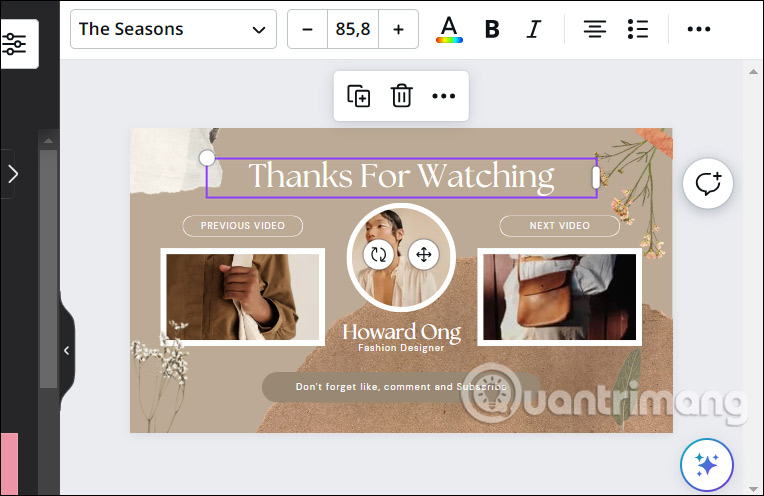The image size is (764, 496).
Task: Open The Seasons font dropdown
Action: click(x=173, y=29)
